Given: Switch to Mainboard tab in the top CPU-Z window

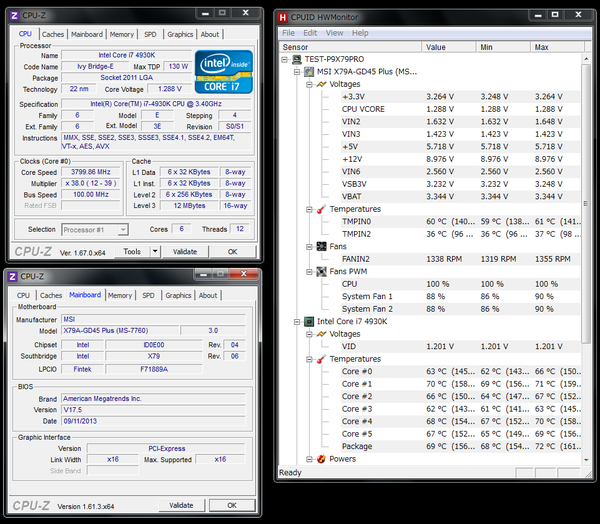Looking at the screenshot, I should coord(87,34).
